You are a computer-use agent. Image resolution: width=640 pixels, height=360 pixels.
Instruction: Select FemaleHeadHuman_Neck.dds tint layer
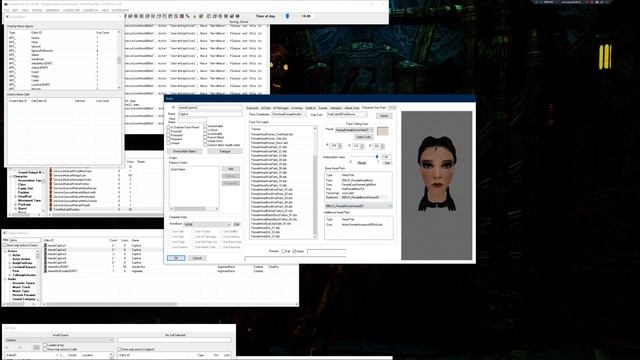tap(269, 143)
